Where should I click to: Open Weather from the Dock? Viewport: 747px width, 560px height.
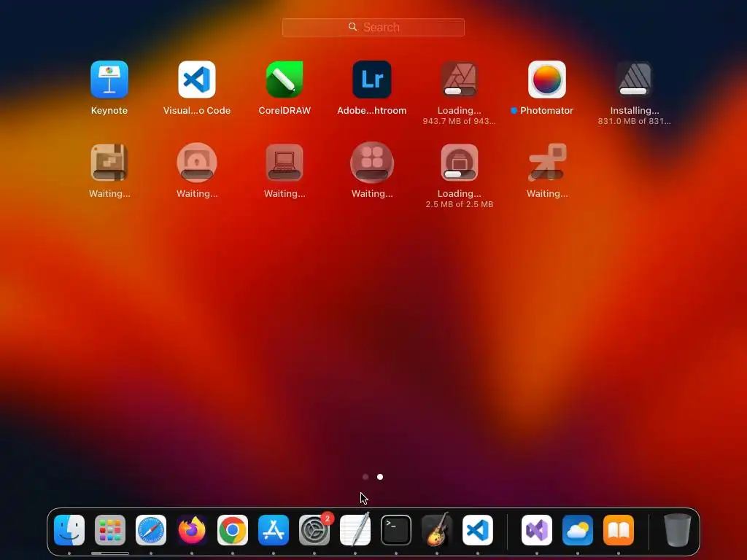click(x=578, y=530)
